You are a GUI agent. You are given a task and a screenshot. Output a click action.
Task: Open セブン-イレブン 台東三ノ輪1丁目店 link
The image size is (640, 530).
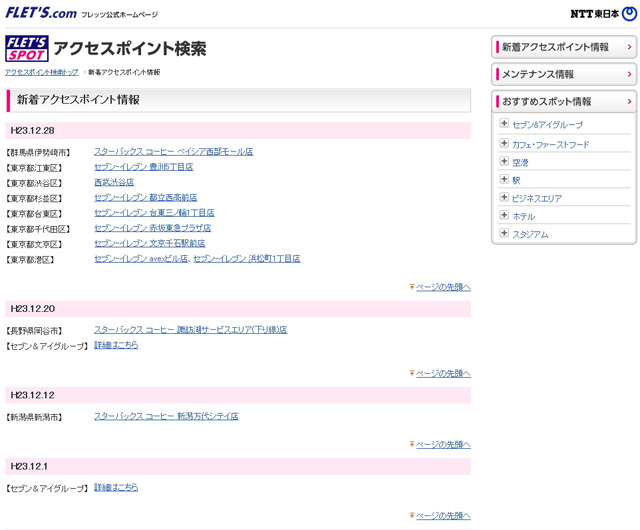pyautogui.click(x=154, y=213)
